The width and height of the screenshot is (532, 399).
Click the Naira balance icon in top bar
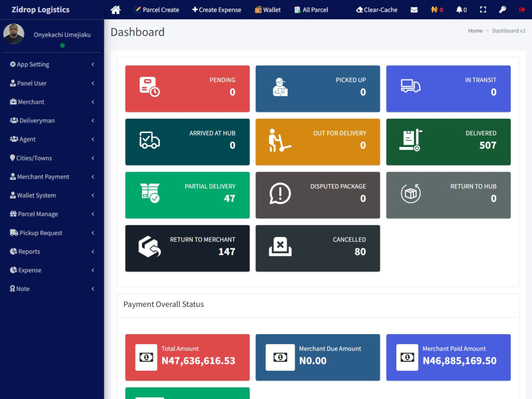click(434, 10)
